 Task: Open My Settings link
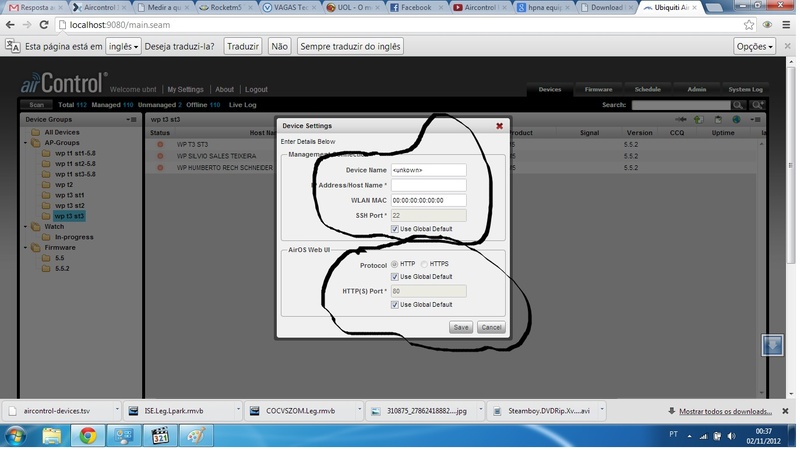(186, 90)
